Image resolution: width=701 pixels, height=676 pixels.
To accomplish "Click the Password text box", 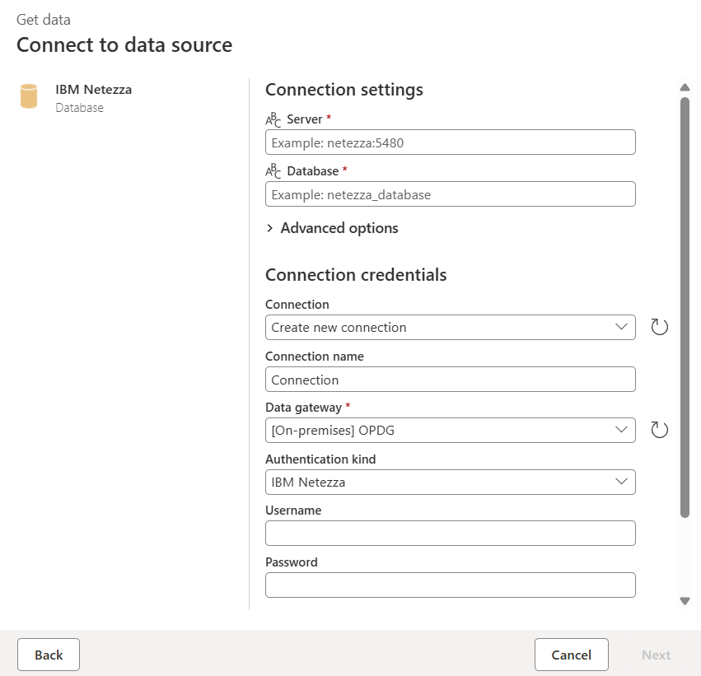I will click(x=450, y=585).
